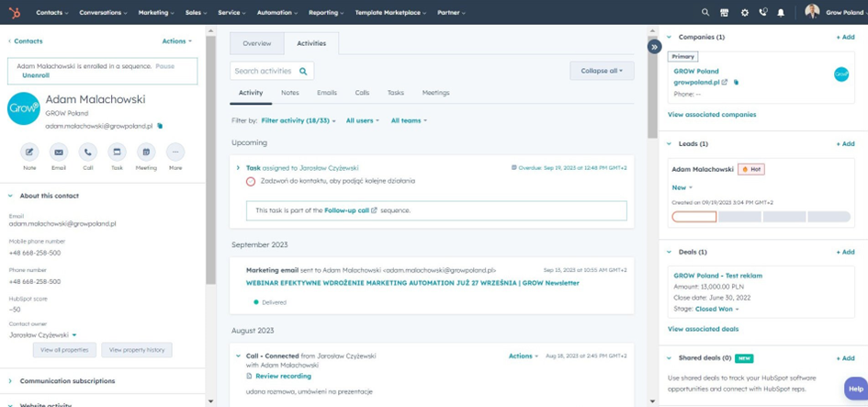Click the Search activities input field
This screenshot has height=407, width=868.
[272, 71]
